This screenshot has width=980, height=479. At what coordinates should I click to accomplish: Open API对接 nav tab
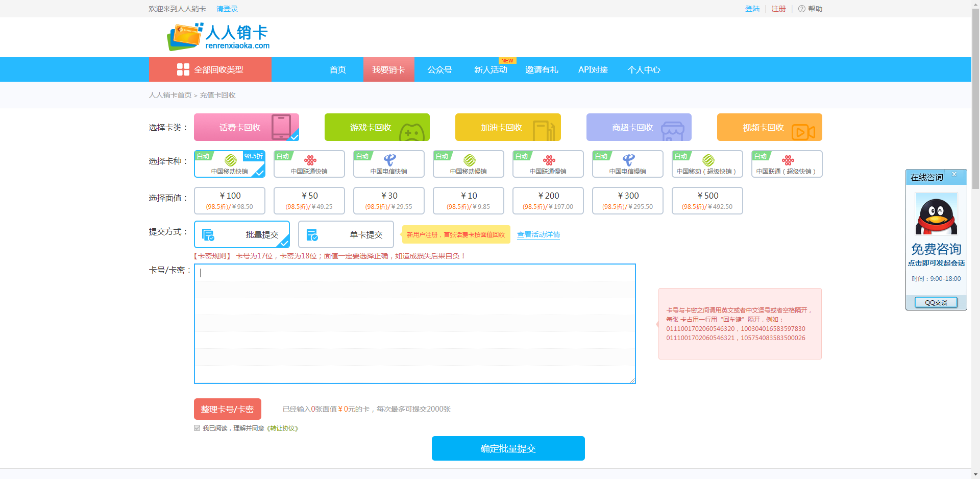tap(593, 69)
